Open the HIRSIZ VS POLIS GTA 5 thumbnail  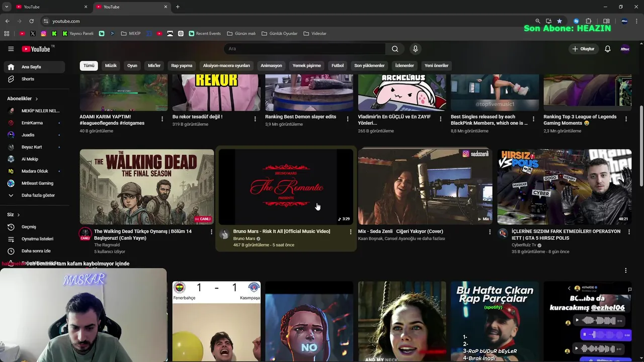[565, 187]
